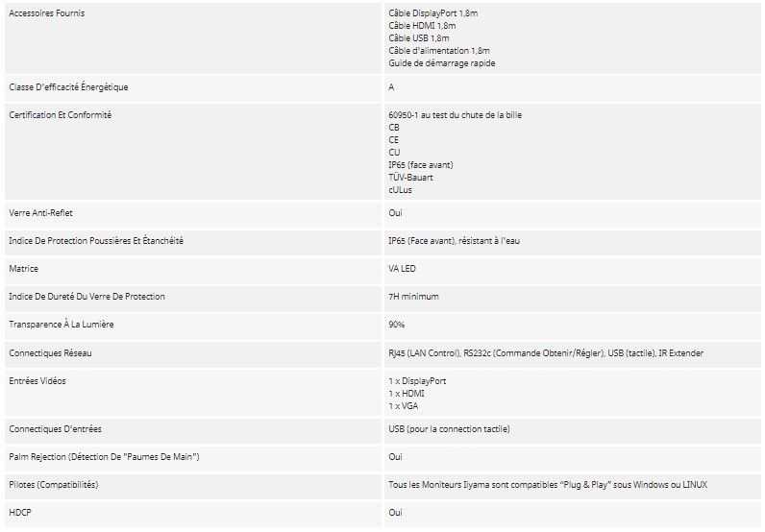Select "Guide de démarrage rapide" text
The image size is (765, 532).
(442, 63)
